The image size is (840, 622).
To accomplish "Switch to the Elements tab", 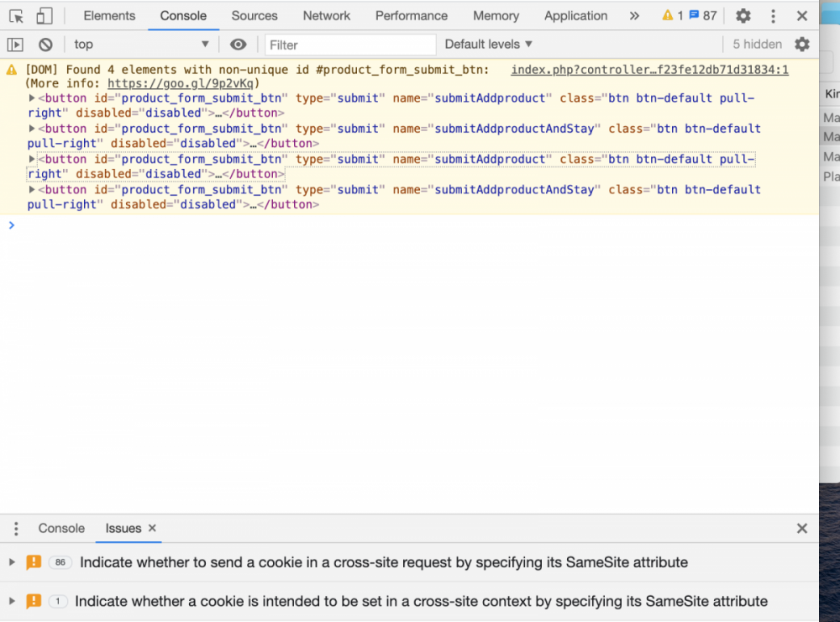I will [x=109, y=16].
